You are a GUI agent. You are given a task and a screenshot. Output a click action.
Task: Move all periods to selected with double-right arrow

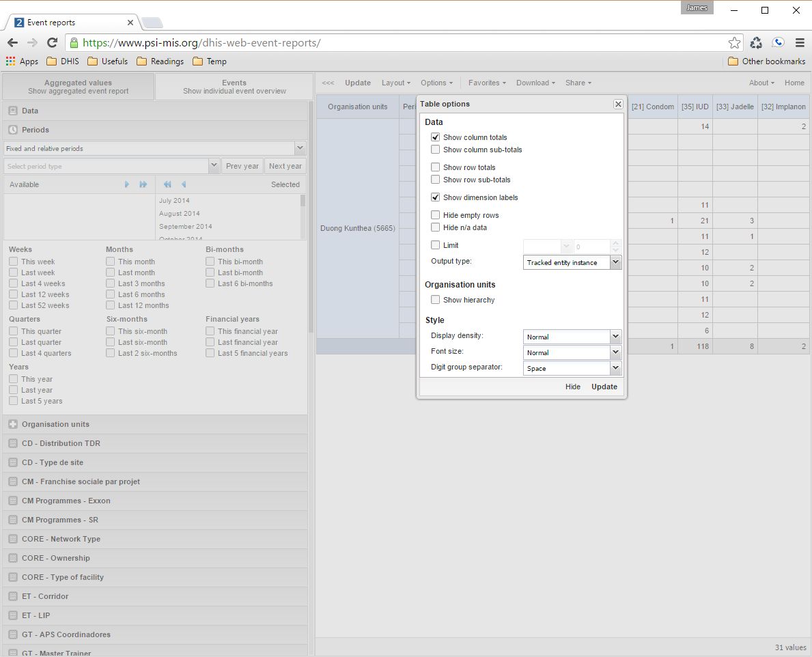tap(143, 184)
